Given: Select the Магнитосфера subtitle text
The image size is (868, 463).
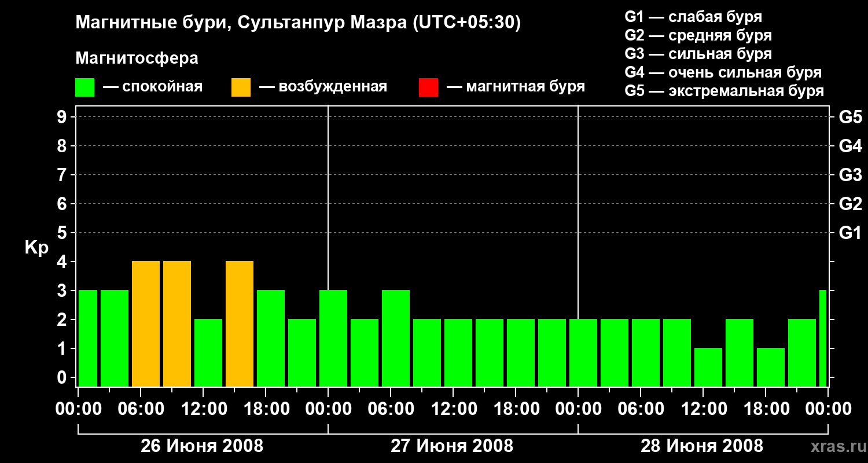Looking at the screenshot, I should click(137, 58).
